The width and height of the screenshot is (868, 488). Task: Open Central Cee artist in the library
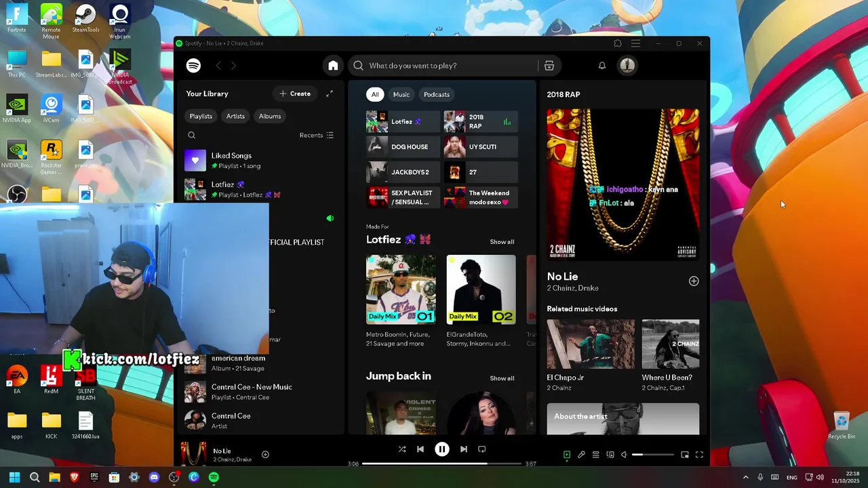pos(261,421)
